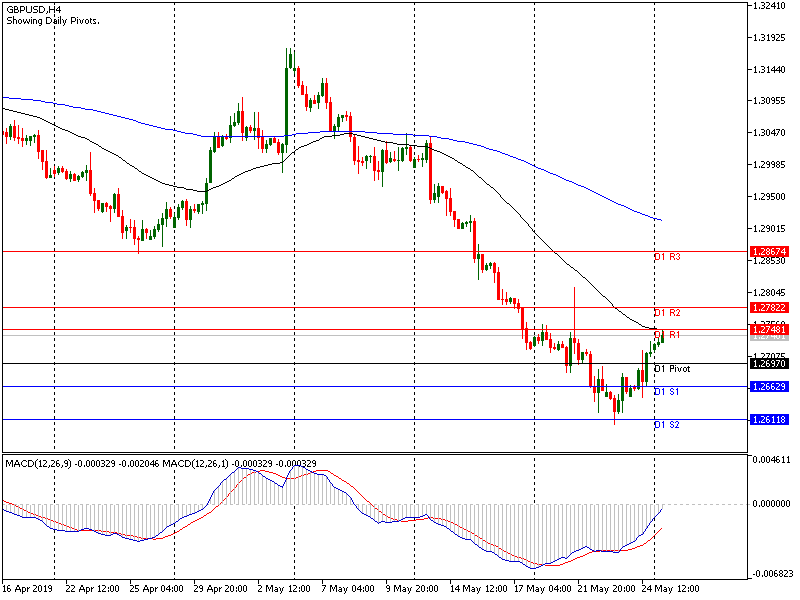The width and height of the screenshot is (800, 600).
Task: Select the D1 S2 support label
Action: pos(667,426)
